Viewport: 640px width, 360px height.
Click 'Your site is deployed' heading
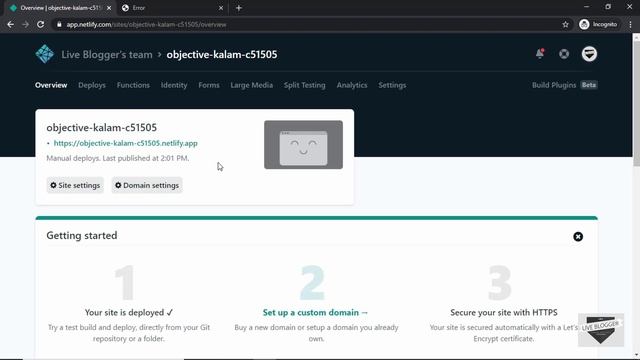[x=129, y=312]
